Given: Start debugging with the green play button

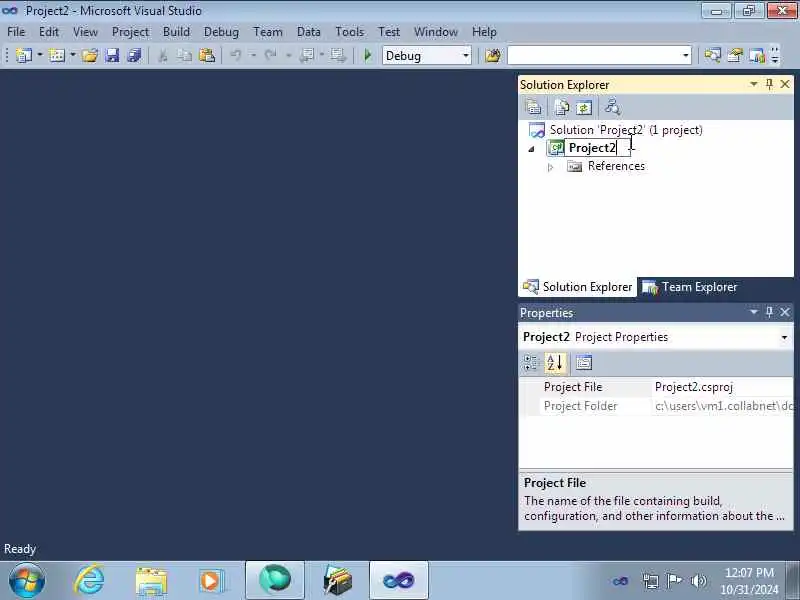Looking at the screenshot, I should pyautogui.click(x=367, y=55).
